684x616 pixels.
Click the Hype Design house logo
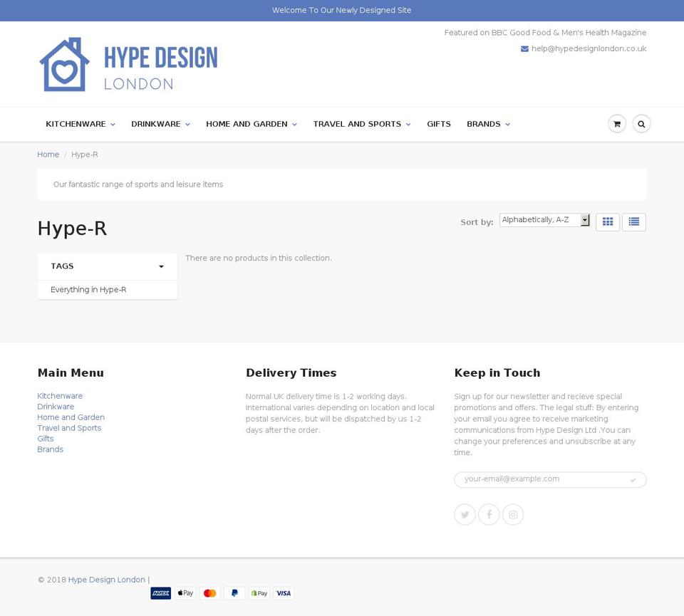click(65, 64)
